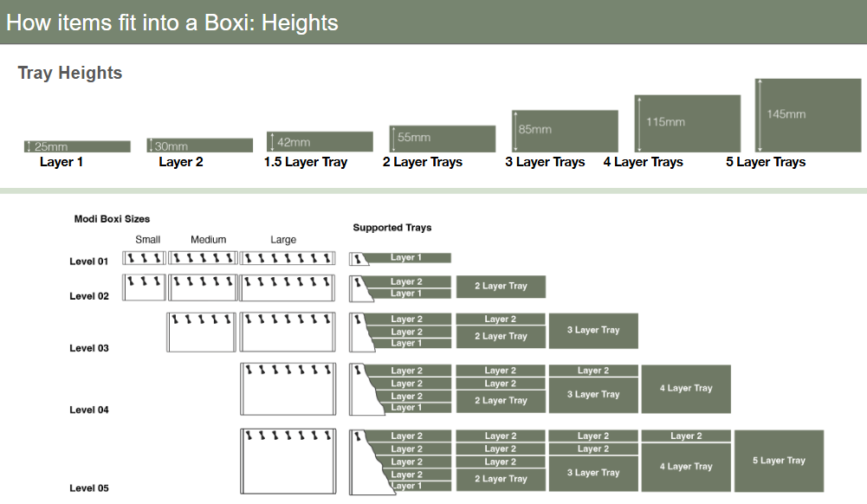Click the 85mm tray height block
The width and height of the screenshot is (867, 504).
[x=565, y=131]
